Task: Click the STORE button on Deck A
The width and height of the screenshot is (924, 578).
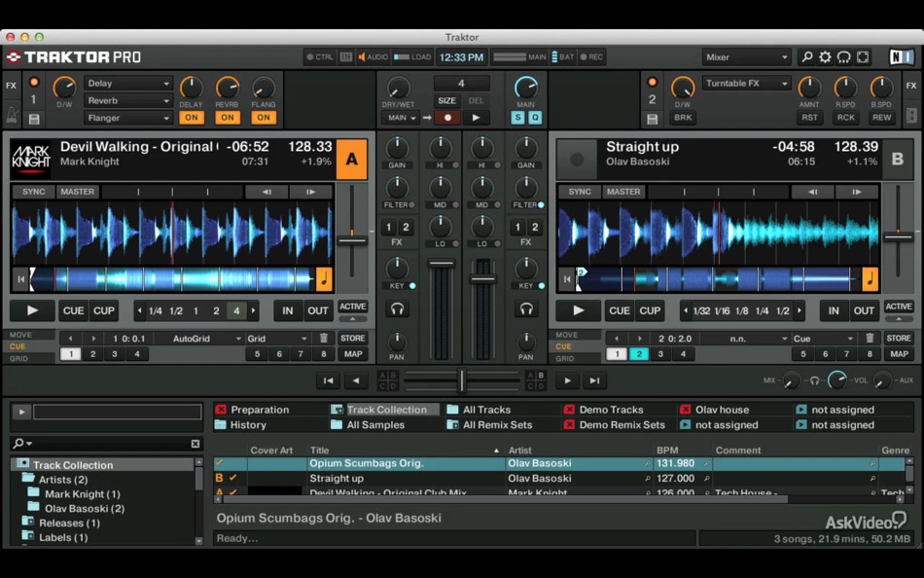Action: click(352, 339)
